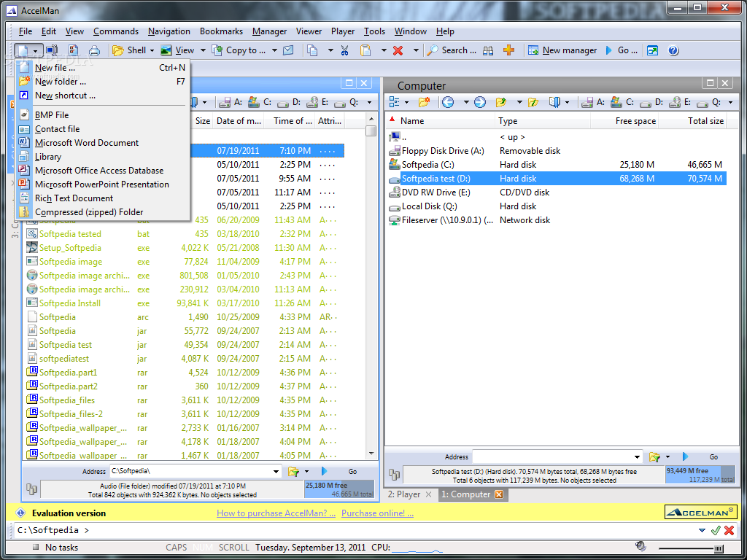The image size is (747, 560).
Task: Open the Purchase online! link
Action: point(377,513)
